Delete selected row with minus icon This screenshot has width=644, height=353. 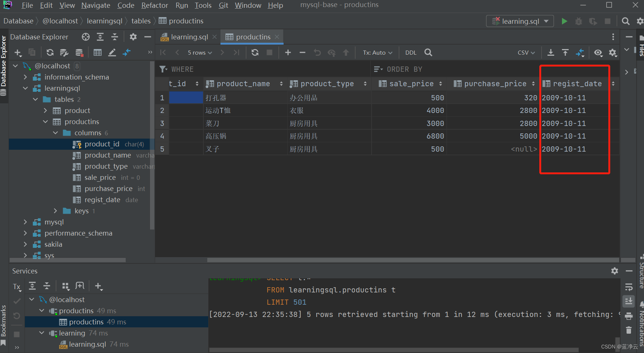tap(303, 52)
